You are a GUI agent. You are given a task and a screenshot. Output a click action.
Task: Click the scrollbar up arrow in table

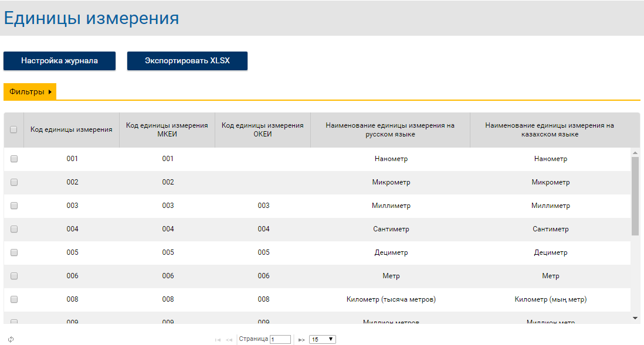click(x=635, y=153)
